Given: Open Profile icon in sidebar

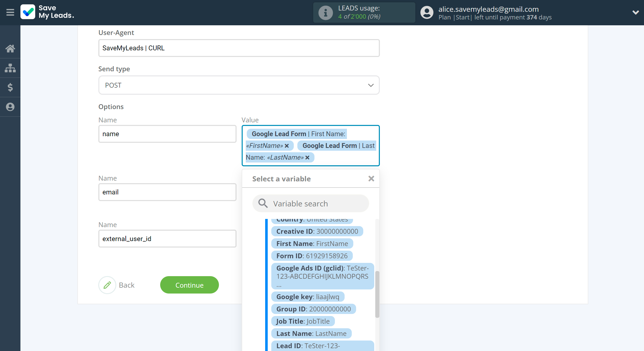Looking at the screenshot, I should coord(10,107).
